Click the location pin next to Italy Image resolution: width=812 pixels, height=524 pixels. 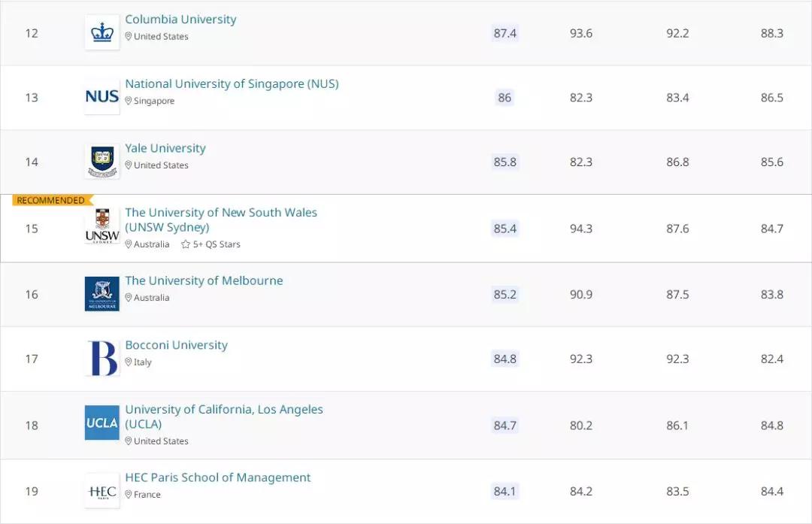click(x=129, y=362)
